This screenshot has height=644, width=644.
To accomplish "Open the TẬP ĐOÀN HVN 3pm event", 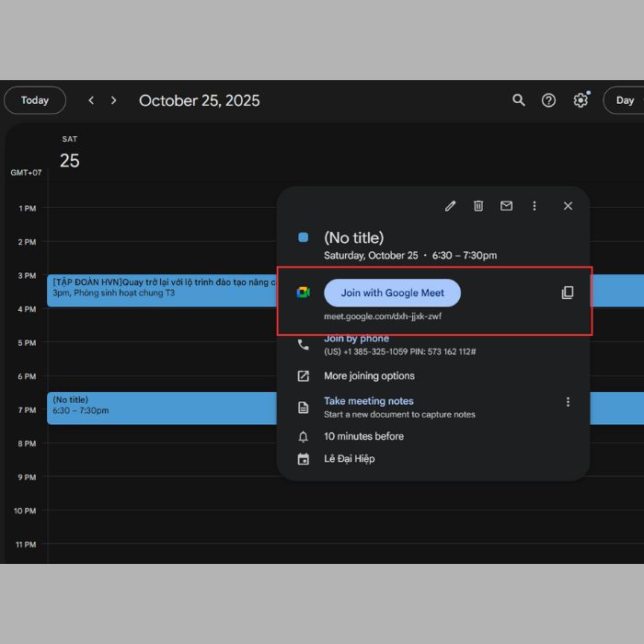I will coord(162,291).
